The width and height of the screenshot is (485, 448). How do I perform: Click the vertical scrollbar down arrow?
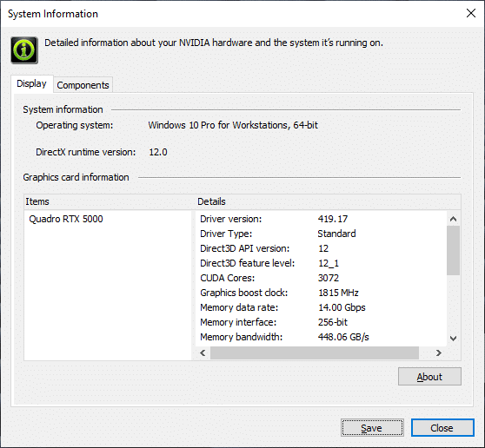(454, 339)
